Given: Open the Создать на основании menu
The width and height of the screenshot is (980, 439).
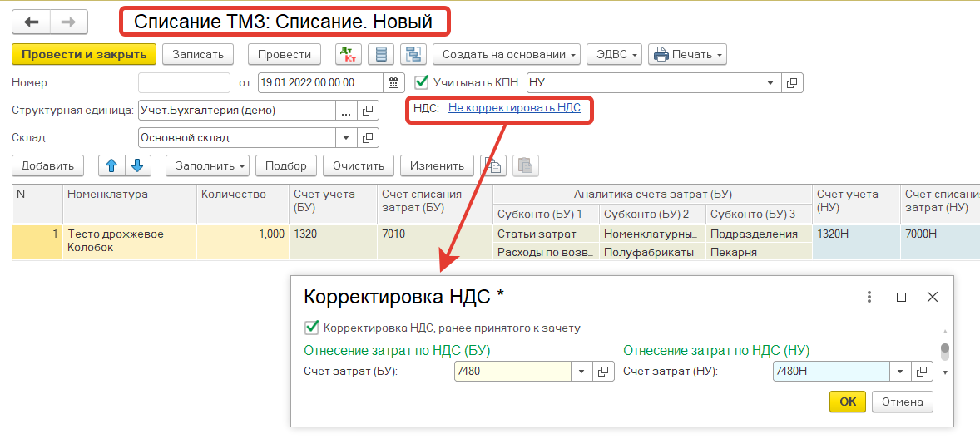Looking at the screenshot, I should 506,55.
